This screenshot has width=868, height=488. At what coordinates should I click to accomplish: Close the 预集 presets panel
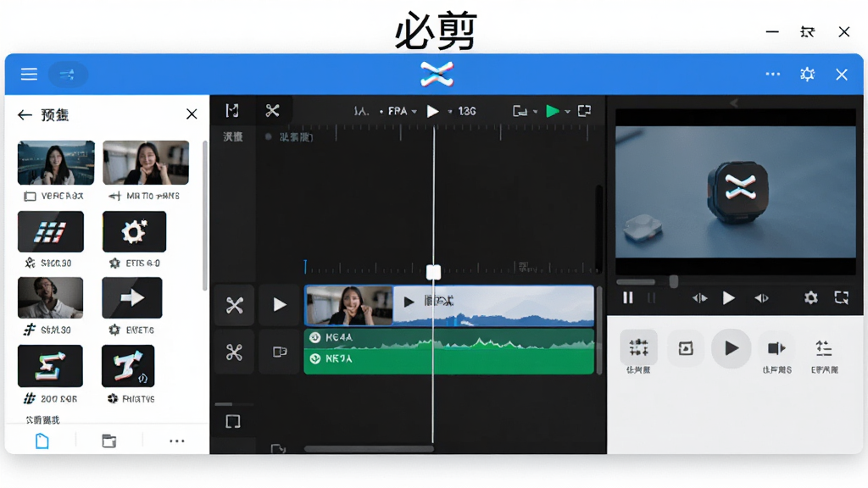click(192, 114)
